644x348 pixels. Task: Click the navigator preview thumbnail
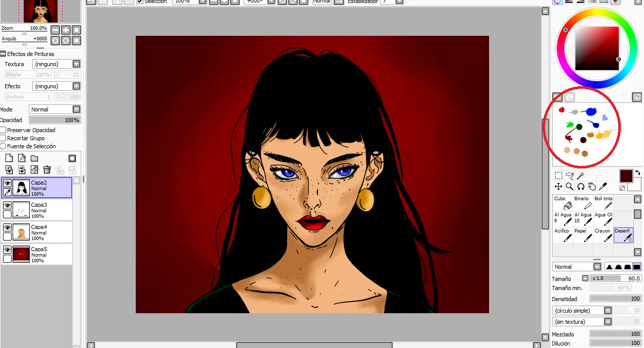click(x=41, y=11)
